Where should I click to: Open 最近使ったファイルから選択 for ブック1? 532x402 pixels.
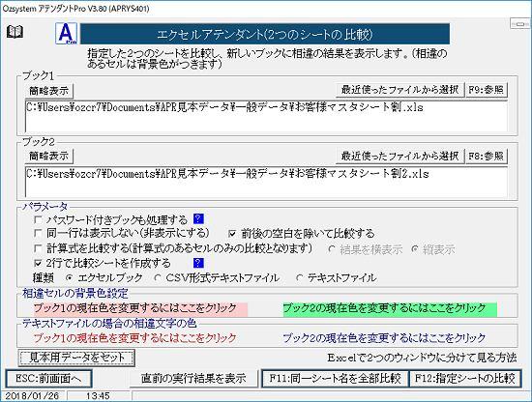pyautogui.click(x=399, y=90)
